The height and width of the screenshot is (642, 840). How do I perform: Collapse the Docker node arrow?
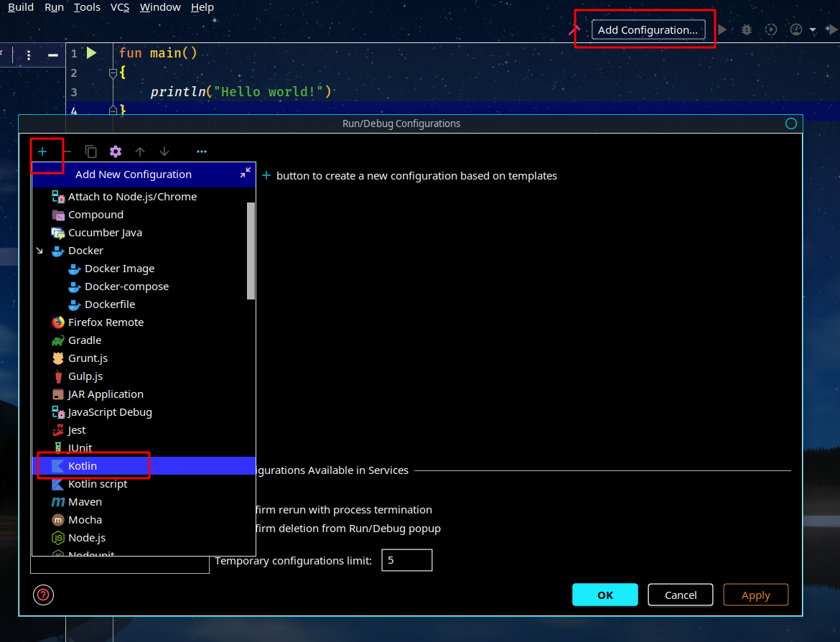[39, 250]
